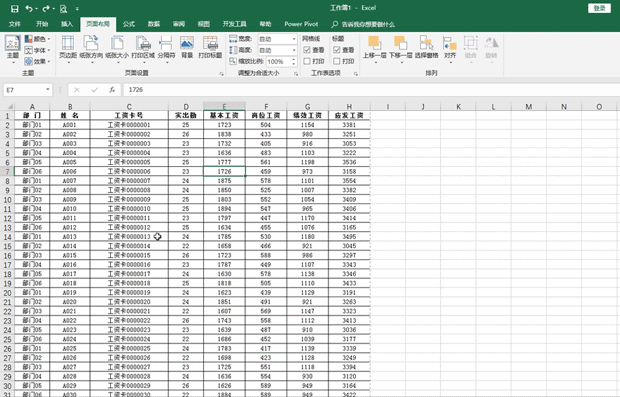
Task: Click the tell me search box
Action: [x=364, y=25]
